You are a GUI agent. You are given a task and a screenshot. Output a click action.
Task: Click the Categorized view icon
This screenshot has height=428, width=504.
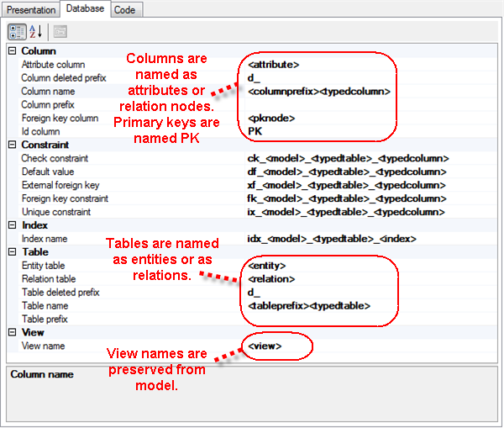click(17, 32)
